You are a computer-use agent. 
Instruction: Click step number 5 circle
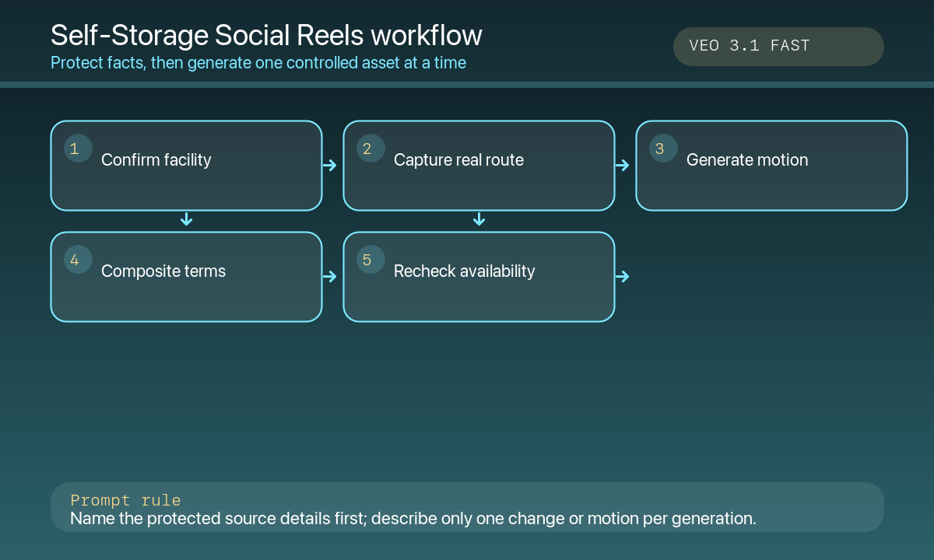[x=370, y=260]
